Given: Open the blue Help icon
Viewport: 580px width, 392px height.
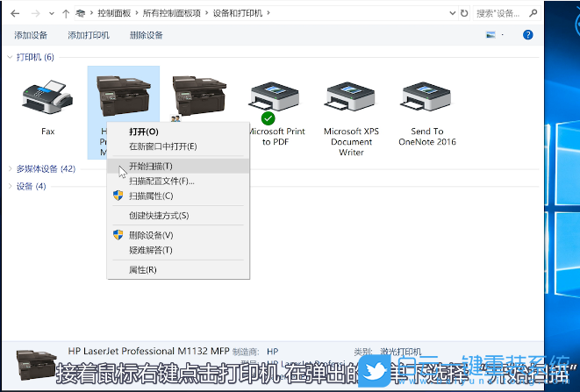Looking at the screenshot, I should (x=528, y=35).
